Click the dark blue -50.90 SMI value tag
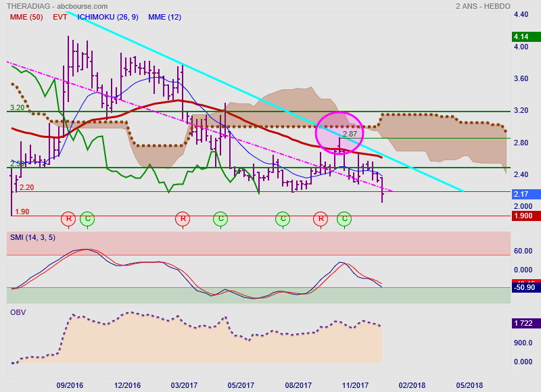The width and height of the screenshot is (541, 392). click(526, 287)
